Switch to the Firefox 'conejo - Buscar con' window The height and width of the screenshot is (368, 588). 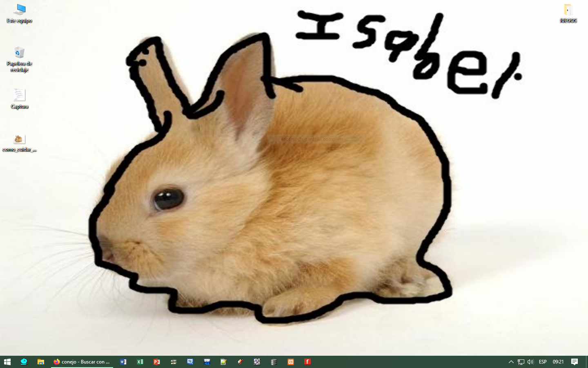[82, 362]
